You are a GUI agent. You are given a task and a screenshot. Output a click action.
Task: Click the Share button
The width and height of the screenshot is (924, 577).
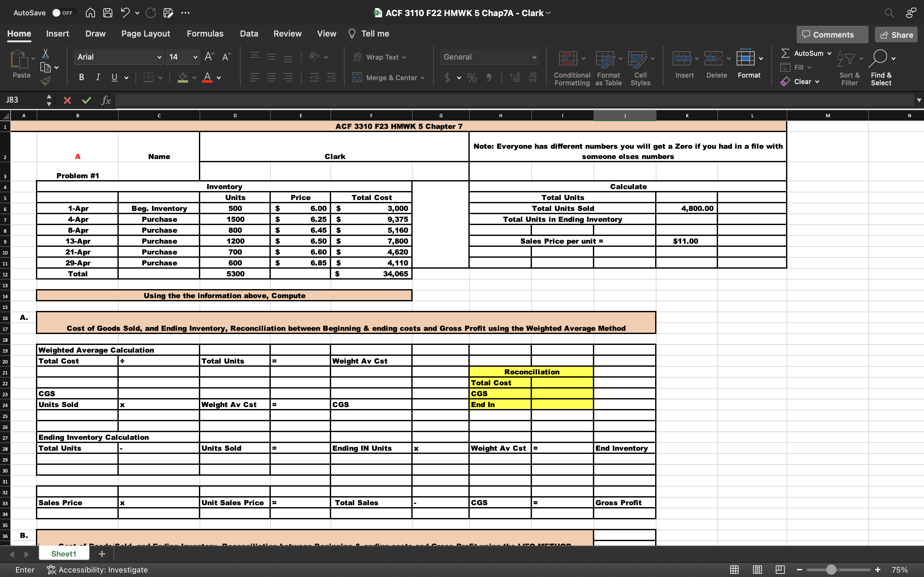click(x=896, y=35)
